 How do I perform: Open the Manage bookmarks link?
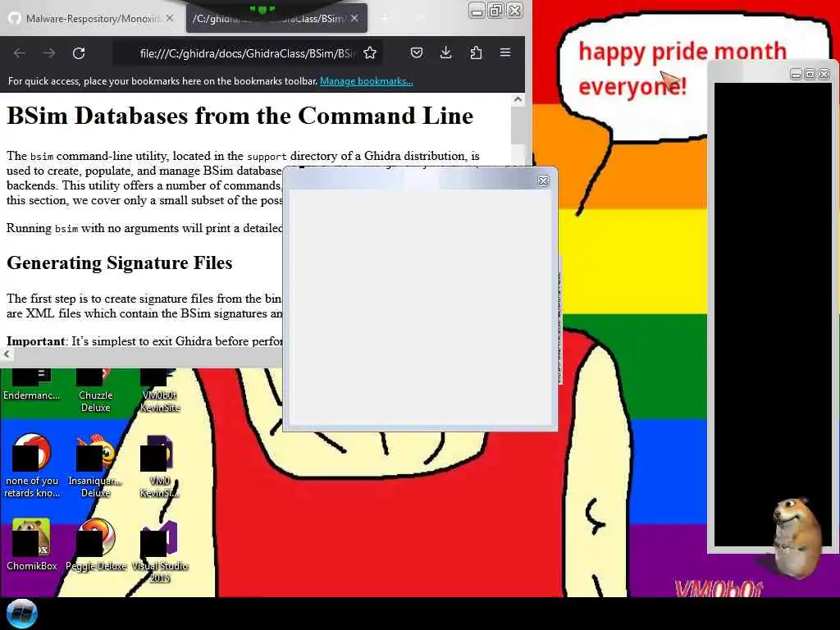(367, 81)
